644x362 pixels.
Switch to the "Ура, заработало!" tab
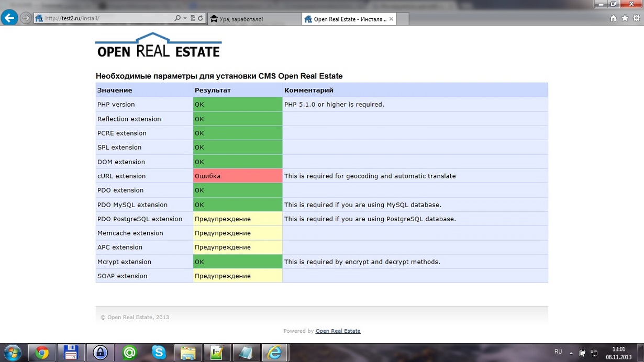[254, 19]
